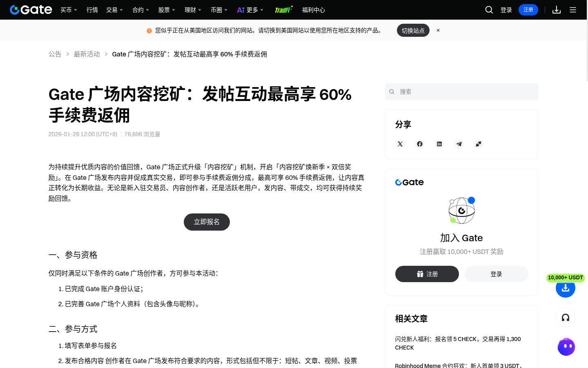Open the search magnifier in header
588x368 pixels.
point(489,10)
